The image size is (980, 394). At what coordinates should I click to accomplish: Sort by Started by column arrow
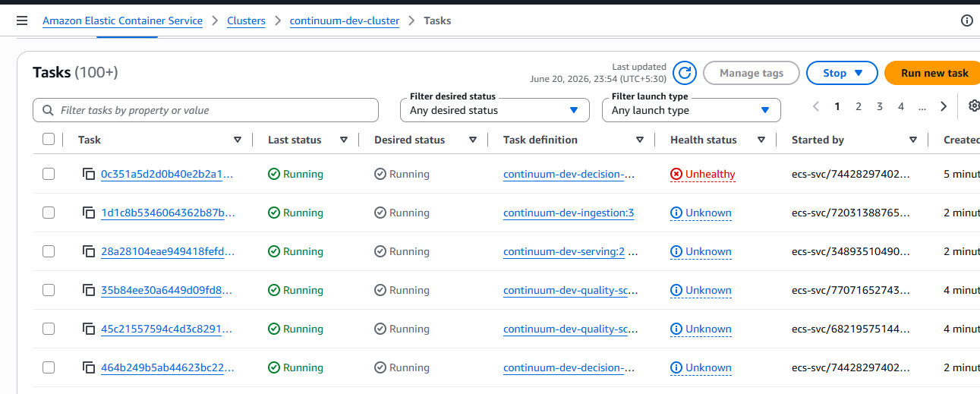pos(913,140)
